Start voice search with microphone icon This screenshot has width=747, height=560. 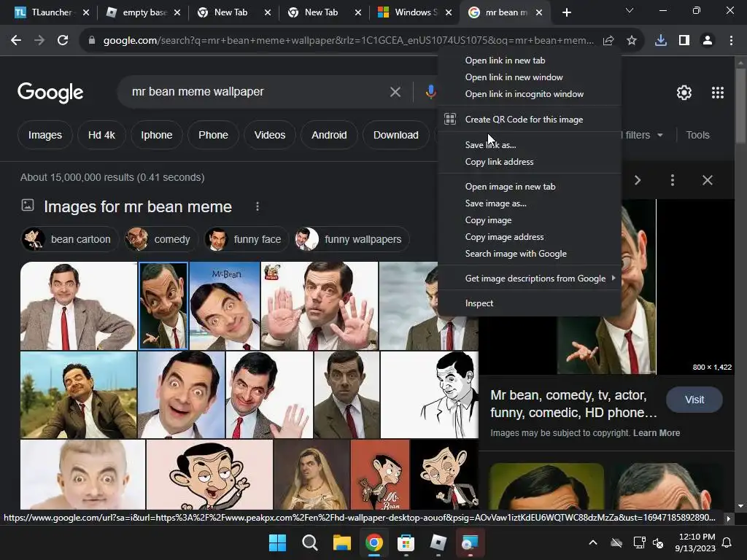pyautogui.click(x=430, y=92)
